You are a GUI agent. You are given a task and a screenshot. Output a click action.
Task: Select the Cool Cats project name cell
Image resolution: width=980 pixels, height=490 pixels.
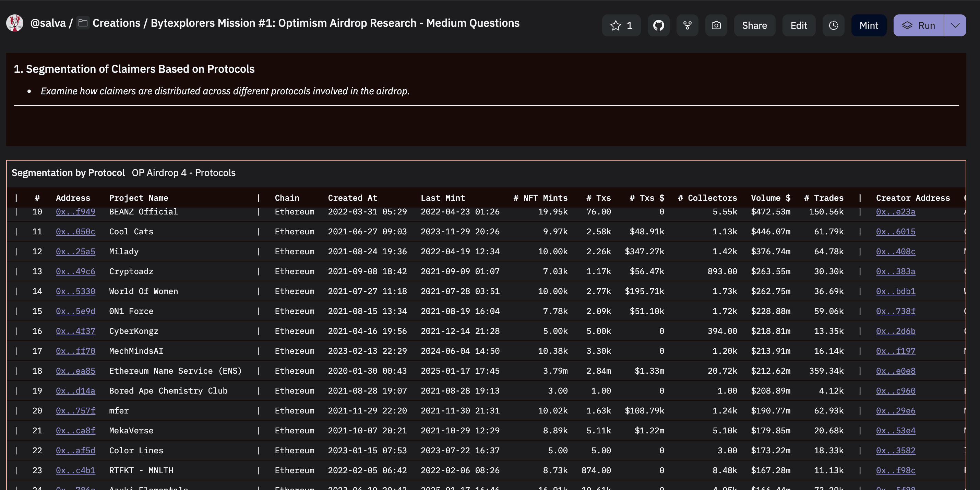131,232
